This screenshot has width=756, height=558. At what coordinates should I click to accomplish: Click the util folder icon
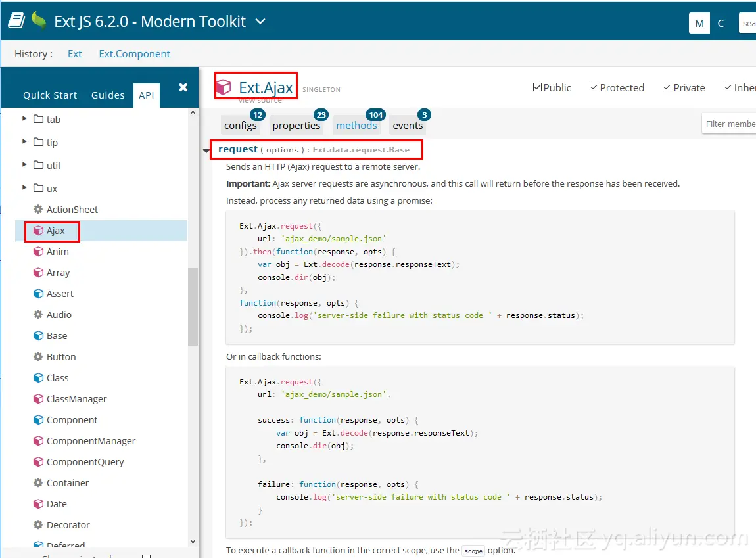click(39, 165)
